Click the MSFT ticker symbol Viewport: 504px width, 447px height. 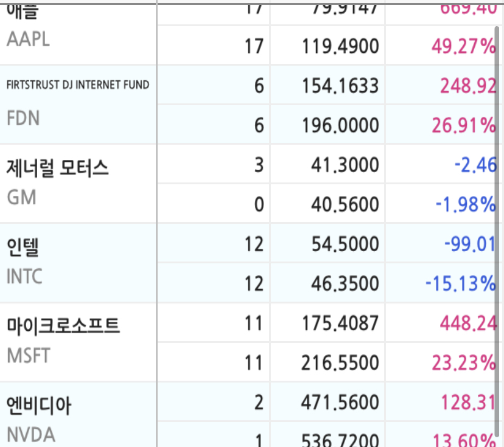(x=27, y=356)
